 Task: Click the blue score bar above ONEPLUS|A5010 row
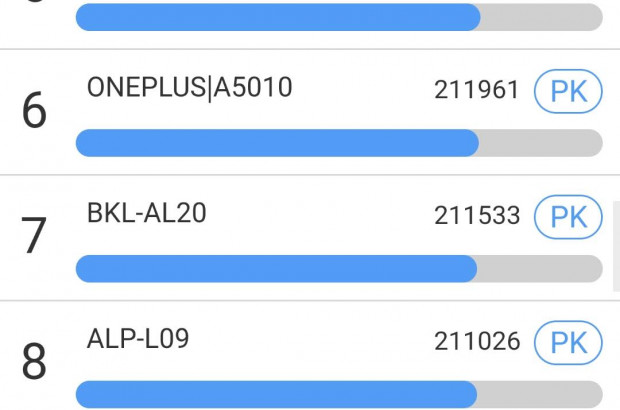278,17
